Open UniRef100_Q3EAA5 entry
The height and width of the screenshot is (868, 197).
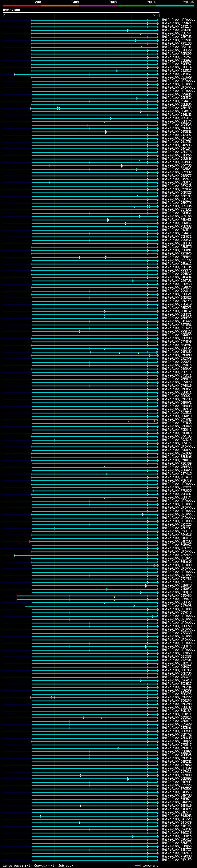point(177,60)
